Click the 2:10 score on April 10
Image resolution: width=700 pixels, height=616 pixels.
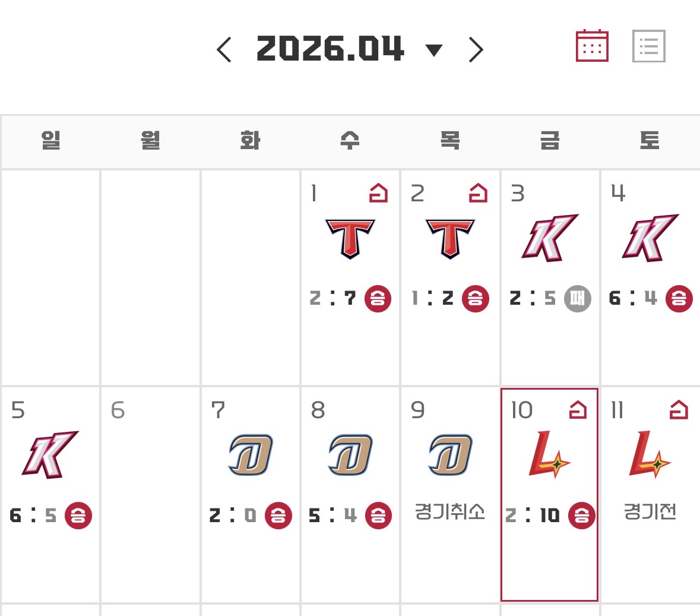pos(533,515)
